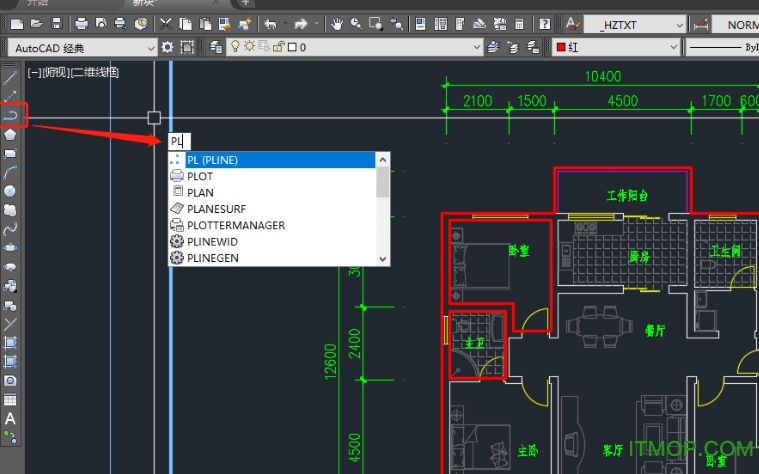Open the Help question mark icon

[x=545, y=23]
